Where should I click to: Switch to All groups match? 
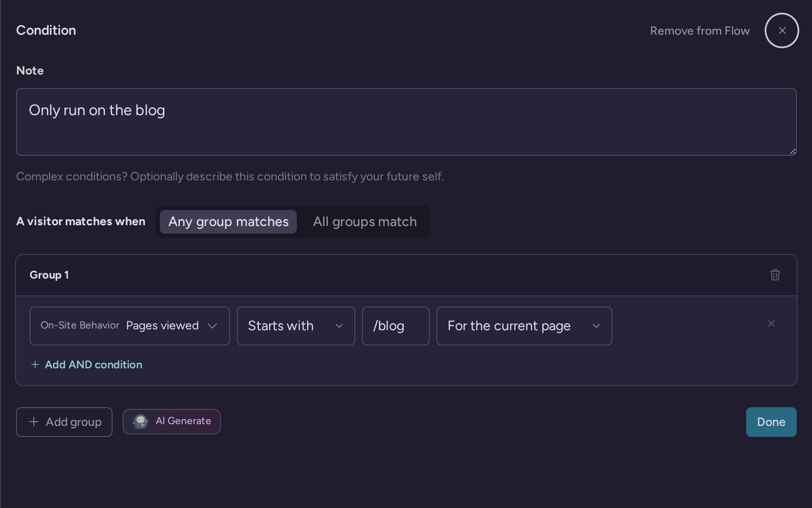[x=365, y=222]
